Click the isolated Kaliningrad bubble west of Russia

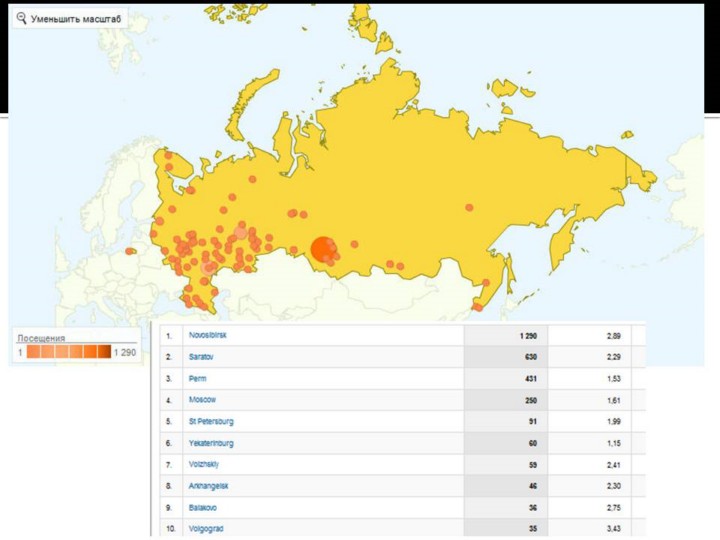[130, 251]
